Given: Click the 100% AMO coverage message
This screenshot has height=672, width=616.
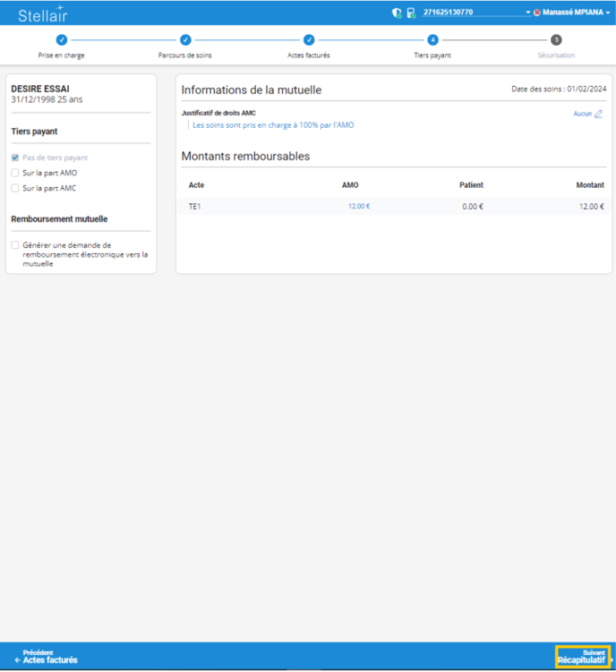Looking at the screenshot, I should click(272, 125).
